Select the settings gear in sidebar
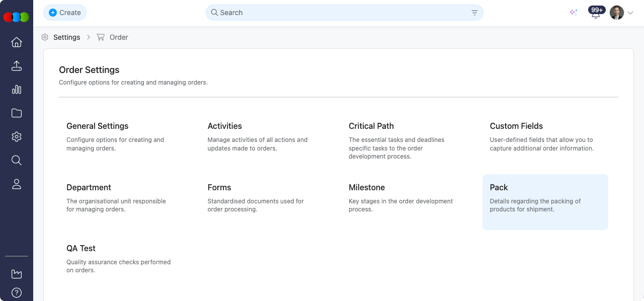Image resolution: width=644 pixels, height=301 pixels. click(17, 137)
